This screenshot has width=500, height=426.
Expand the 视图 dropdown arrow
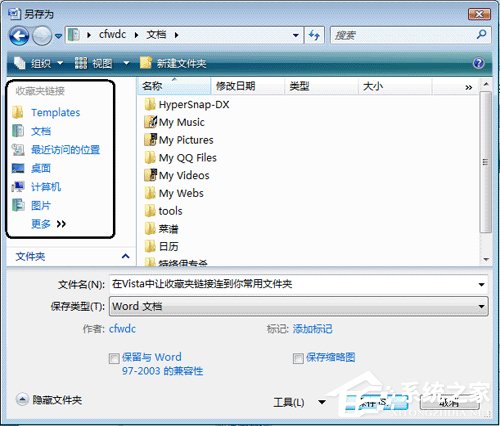pyautogui.click(x=126, y=63)
